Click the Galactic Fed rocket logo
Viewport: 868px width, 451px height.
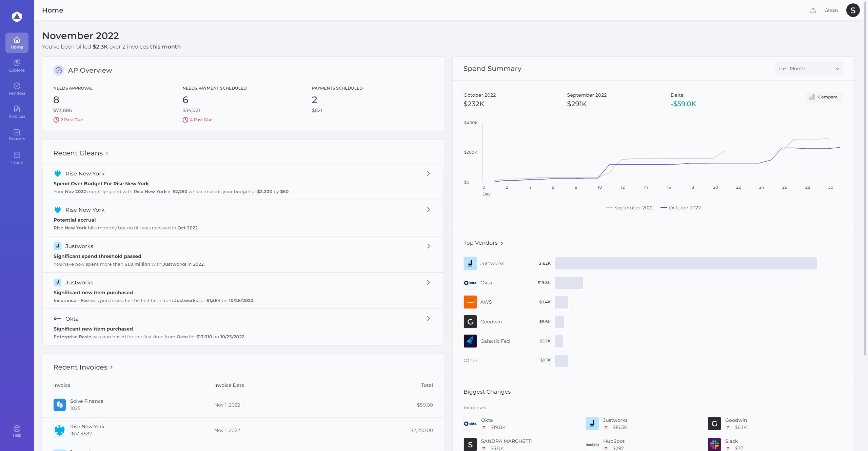470,341
